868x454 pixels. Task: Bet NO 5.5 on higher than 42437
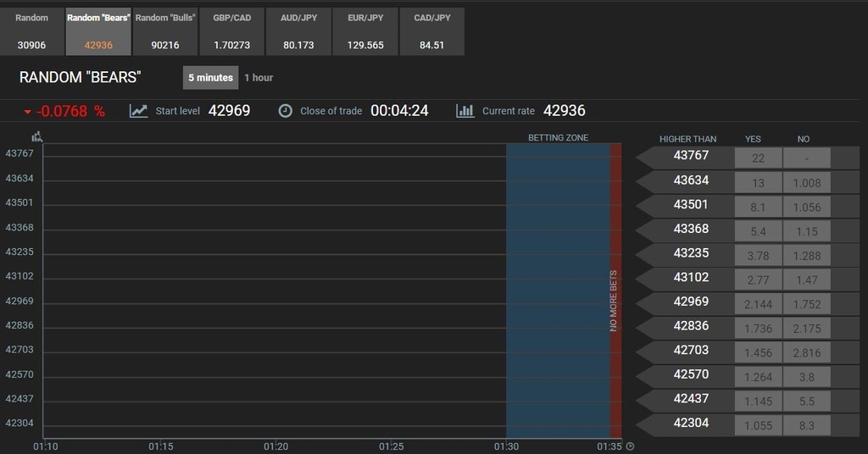[x=807, y=401]
